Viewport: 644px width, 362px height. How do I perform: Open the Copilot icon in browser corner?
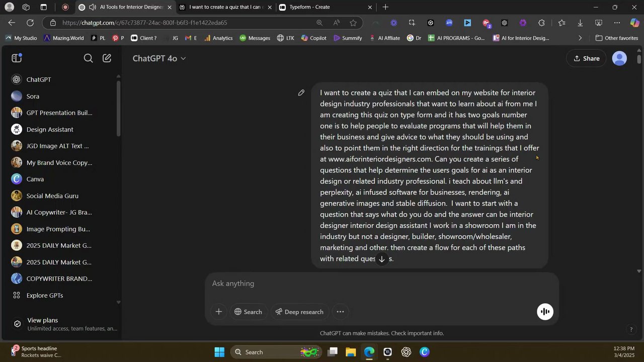tap(635, 23)
